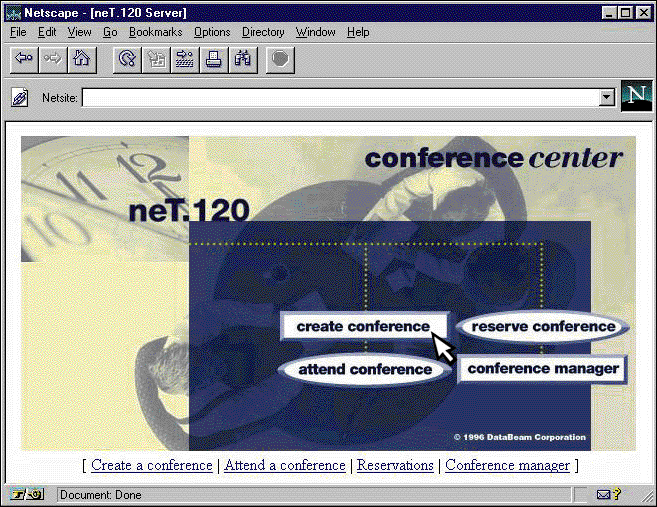The image size is (657, 507).
Task: Click the reserve conference oval button
Action: point(543,327)
